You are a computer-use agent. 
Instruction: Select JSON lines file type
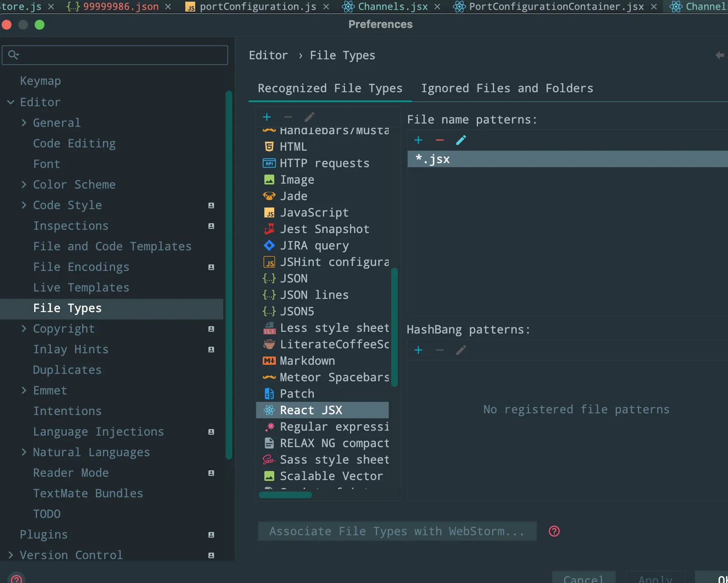322,295
